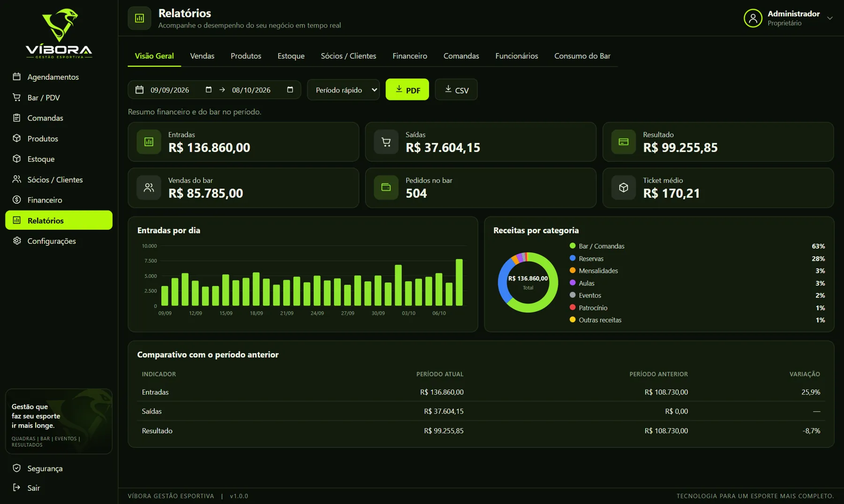Open the Consumo do Bar tab

click(582, 56)
